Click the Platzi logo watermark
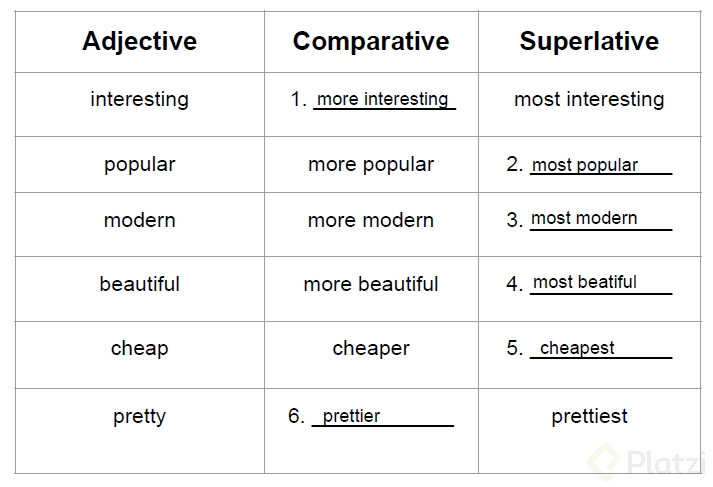This screenshot has width=713, height=487. coord(650,462)
